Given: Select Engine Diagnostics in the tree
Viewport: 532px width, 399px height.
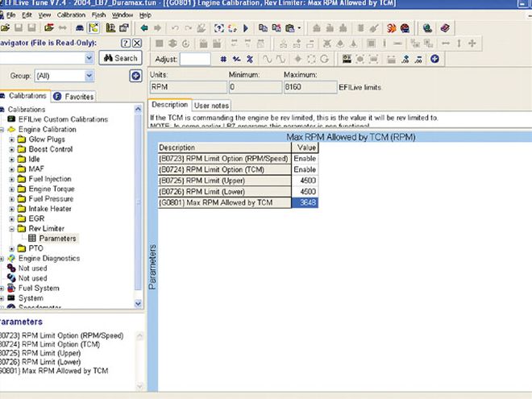Looking at the screenshot, I should tap(49, 259).
